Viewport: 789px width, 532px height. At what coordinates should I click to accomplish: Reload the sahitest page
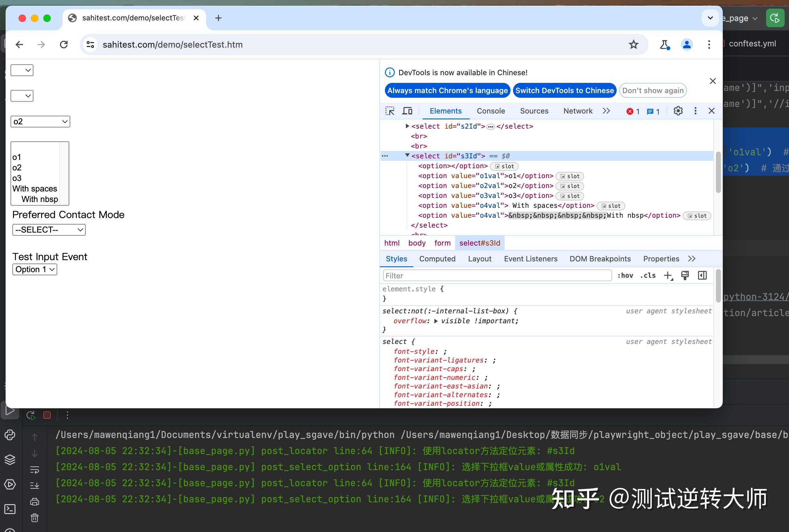coord(64,45)
